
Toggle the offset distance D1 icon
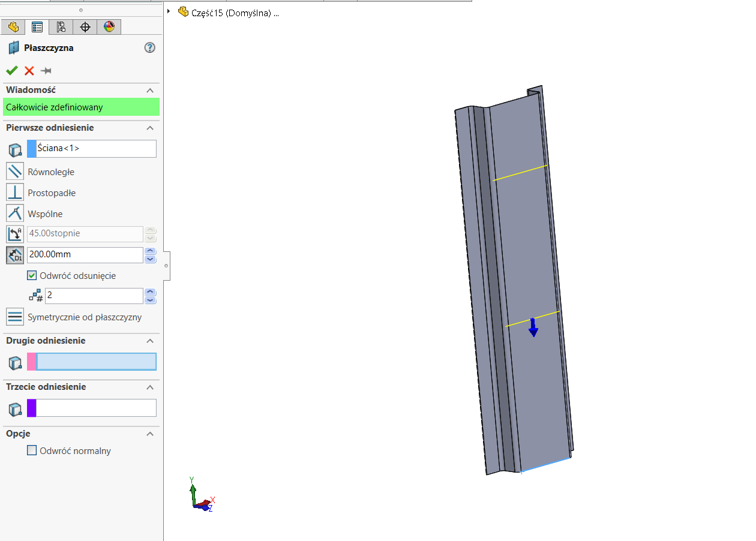pyautogui.click(x=15, y=254)
